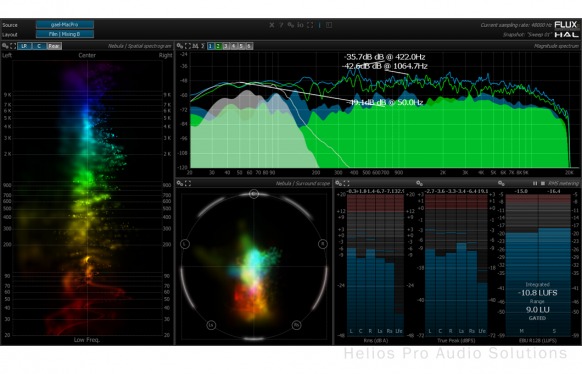
Task: Open settings gear of RMS meter panel
Action: tap(339, 183)
